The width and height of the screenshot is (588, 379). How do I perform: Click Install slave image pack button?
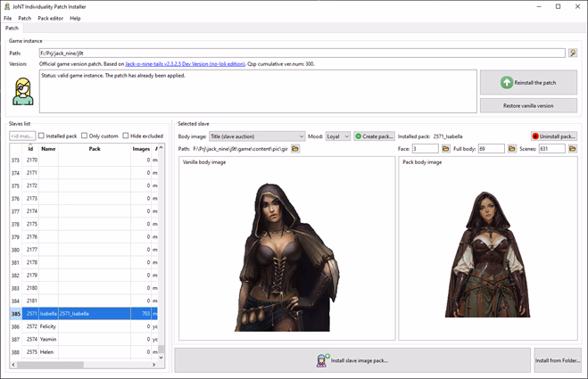click(352, 360)
